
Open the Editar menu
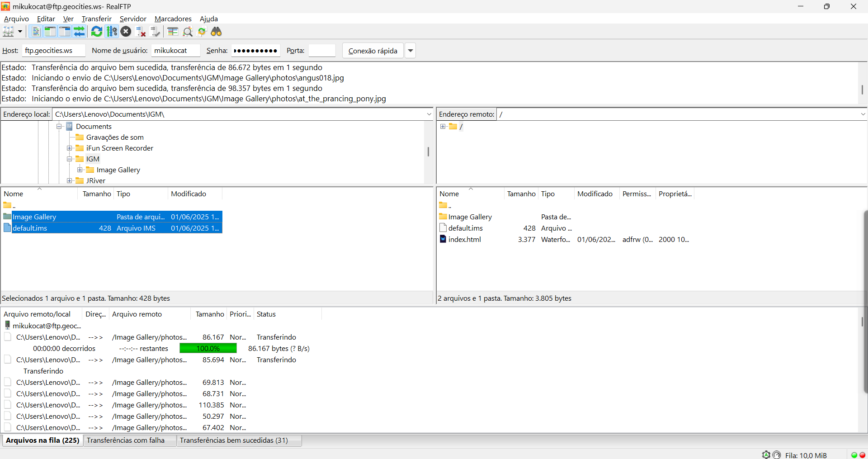[x=46, y=19]
